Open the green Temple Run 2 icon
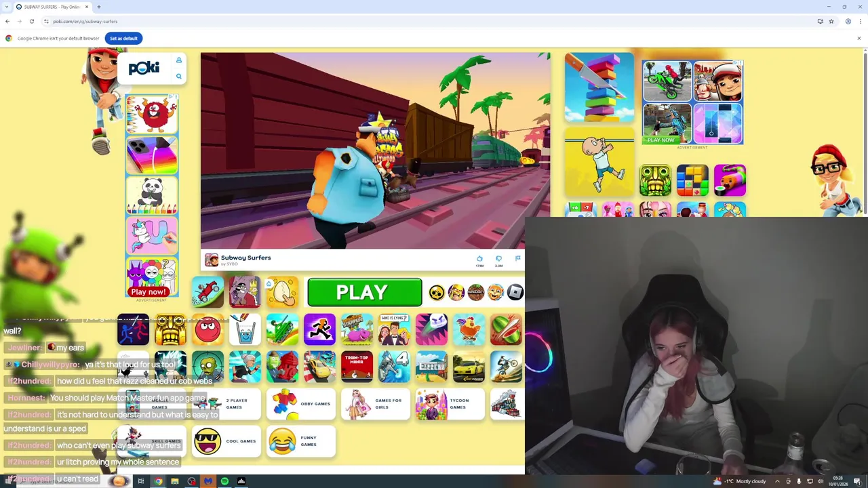Screen dimensions: 868x488 (655, 180)
